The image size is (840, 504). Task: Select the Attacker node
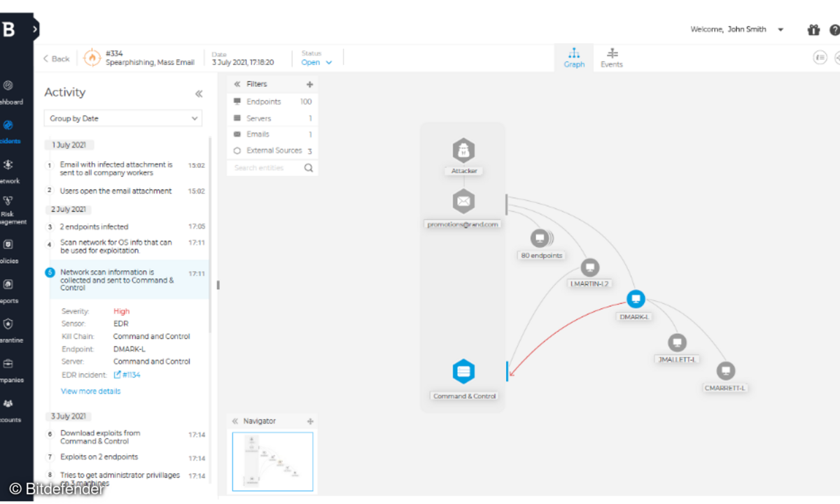(x=463, y=150)
